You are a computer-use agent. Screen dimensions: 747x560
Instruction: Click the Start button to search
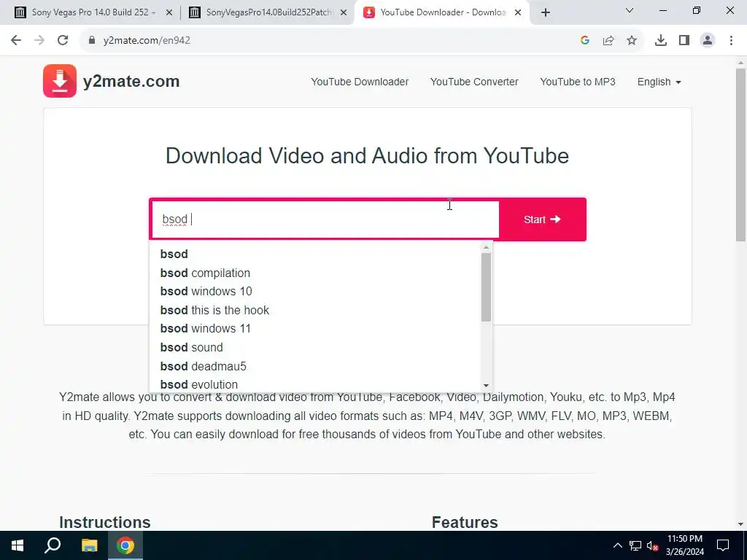click(542, 219)
